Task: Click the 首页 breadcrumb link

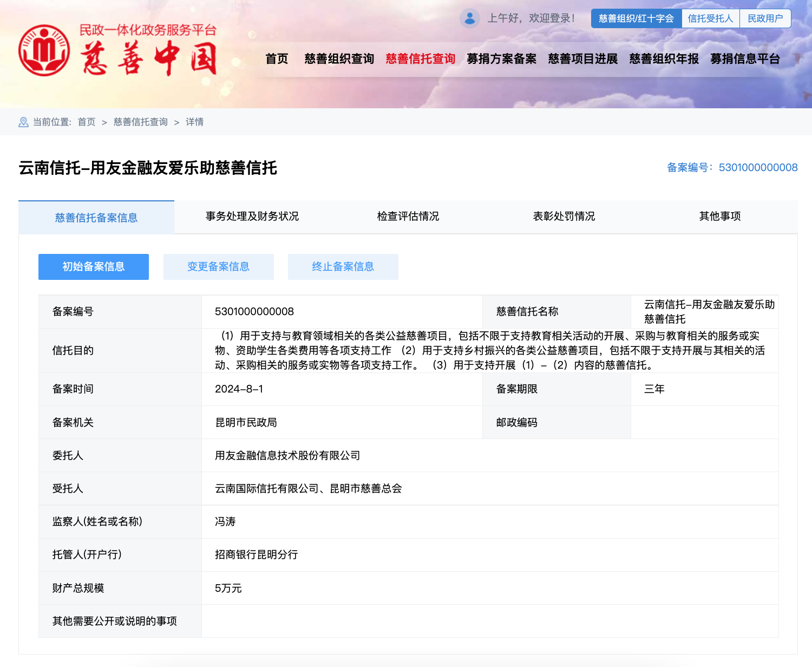Action: [87, 122]
